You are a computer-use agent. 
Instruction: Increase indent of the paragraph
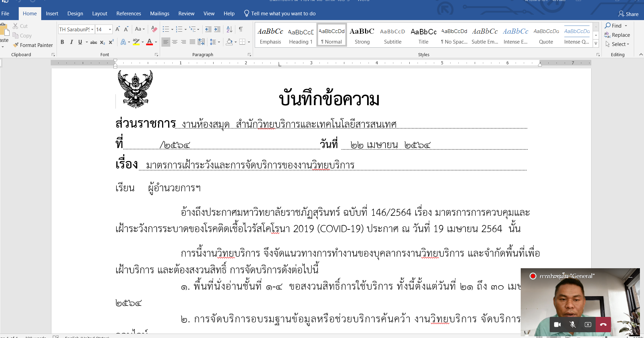tap(217, 29)
